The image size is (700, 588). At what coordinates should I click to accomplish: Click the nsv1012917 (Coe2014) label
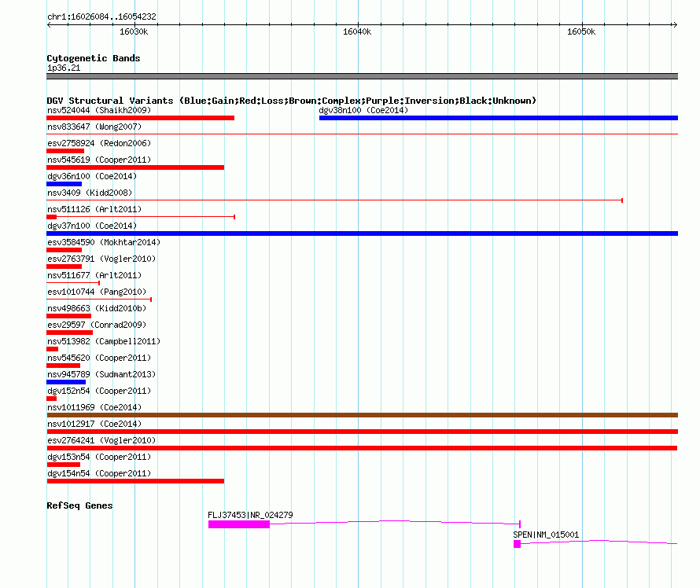94,424
